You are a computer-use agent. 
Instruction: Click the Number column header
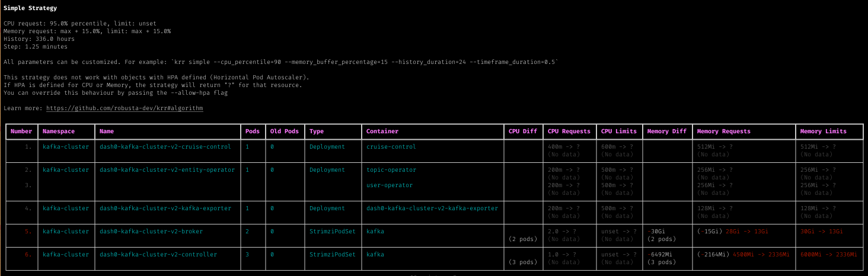click(21, 131)
